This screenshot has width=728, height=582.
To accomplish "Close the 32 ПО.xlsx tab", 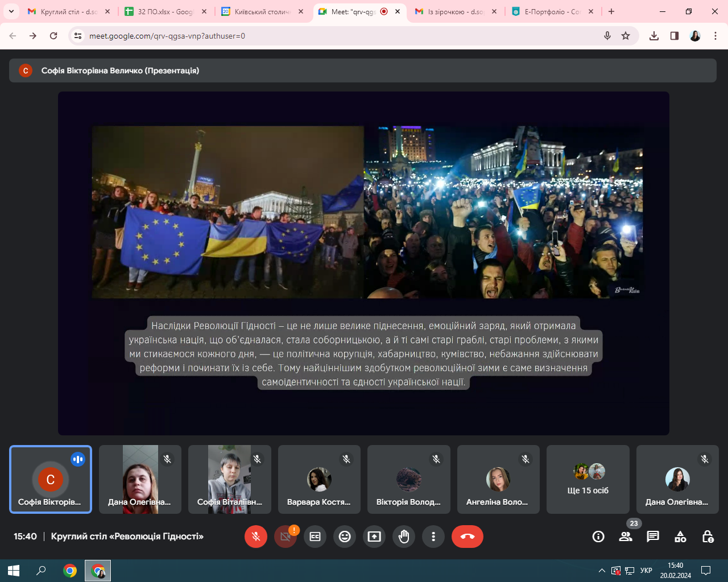I will click(x=204, y=11).
